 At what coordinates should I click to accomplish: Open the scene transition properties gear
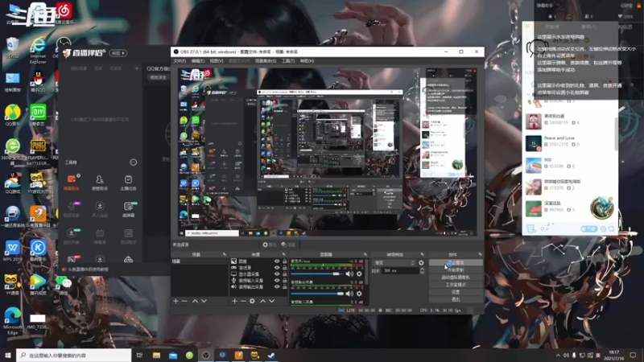coord(421,263)
